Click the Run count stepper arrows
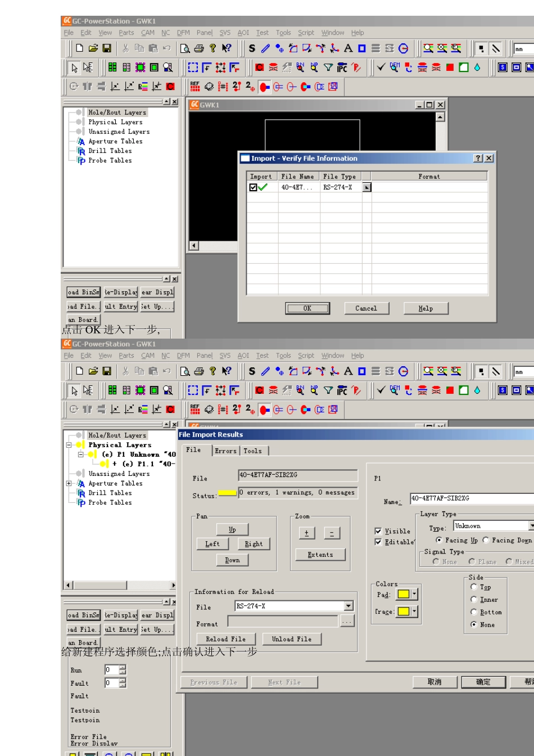This screenshot has width=534, height=756. click(x=123, y=669)
